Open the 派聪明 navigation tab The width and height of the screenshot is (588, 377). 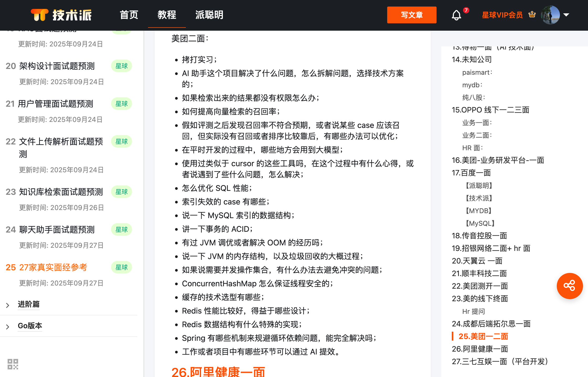(x=209, y=15)
